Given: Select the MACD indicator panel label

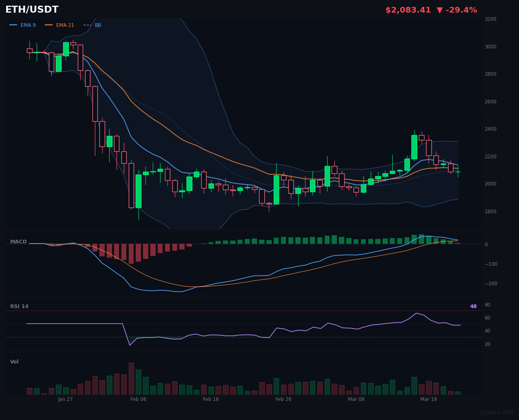Looking at the screenshot, I should tap(18, 242).
